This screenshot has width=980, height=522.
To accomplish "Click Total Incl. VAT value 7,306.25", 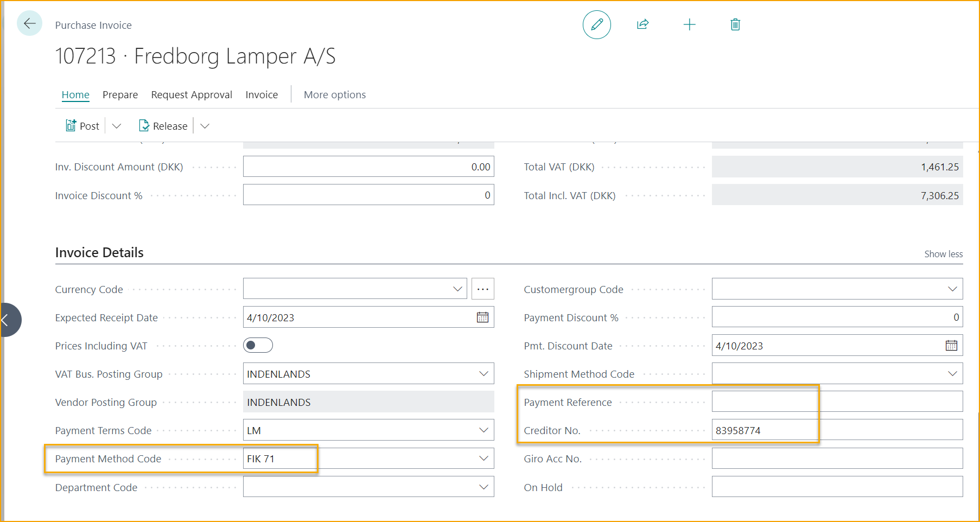I will [x=940, y=195].
